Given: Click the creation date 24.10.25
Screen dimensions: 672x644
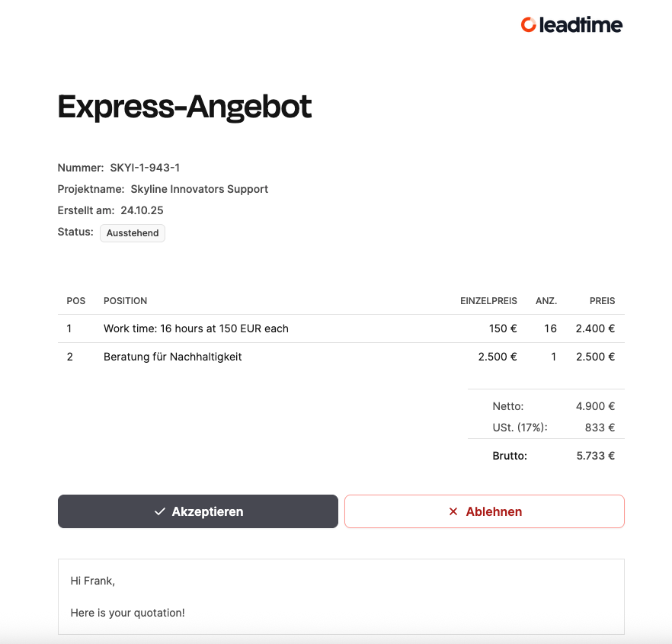Looking at the screenshot, I should point(142,210).
